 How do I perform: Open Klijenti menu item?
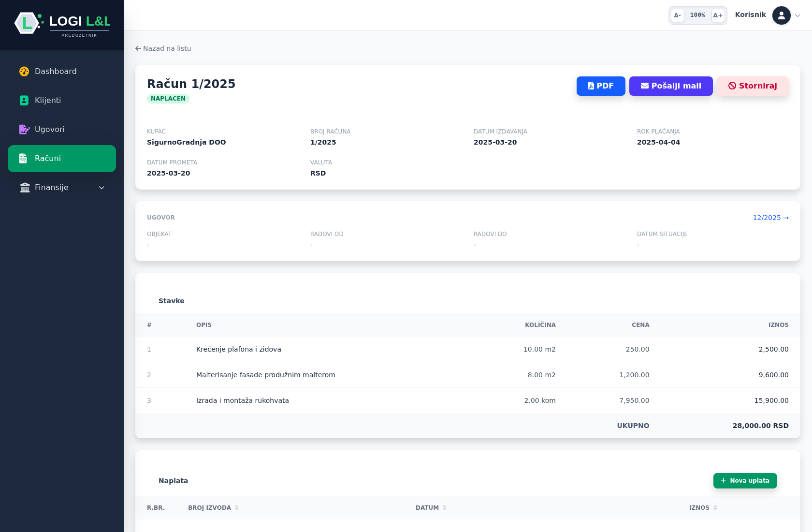pyautogui.click(x=62, y=101)
